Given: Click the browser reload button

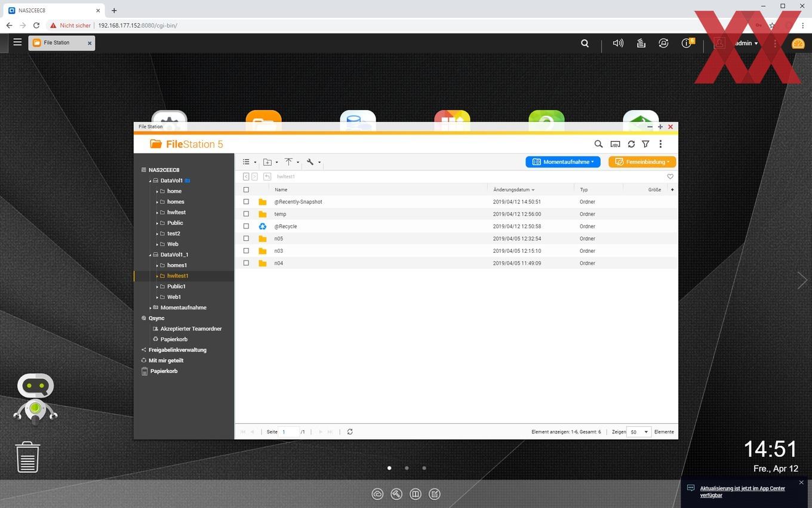Looking at the screenshot, I should click(x=36, y=26).
